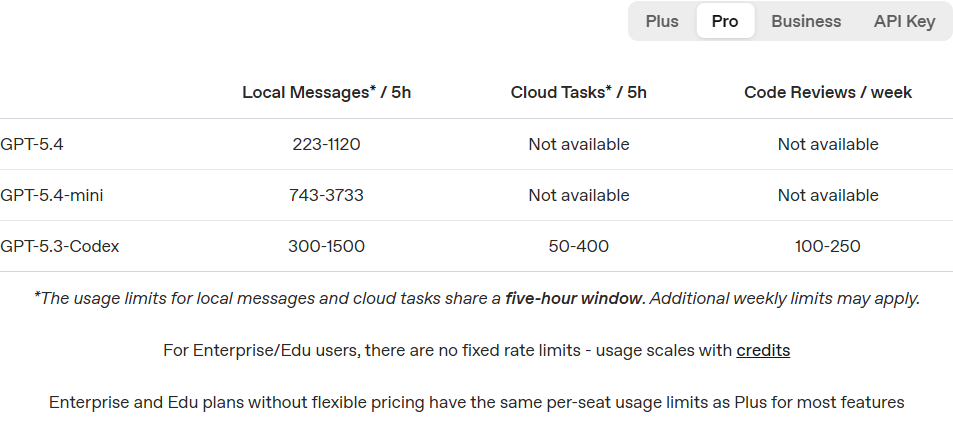Select the GPT-5.4 row label
Viewport: 953px width, 428px height.
(x=32, y=144)
